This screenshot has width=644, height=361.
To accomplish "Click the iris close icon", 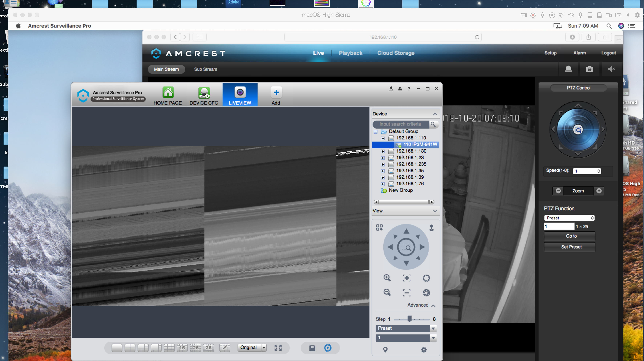I will [426, 293].
